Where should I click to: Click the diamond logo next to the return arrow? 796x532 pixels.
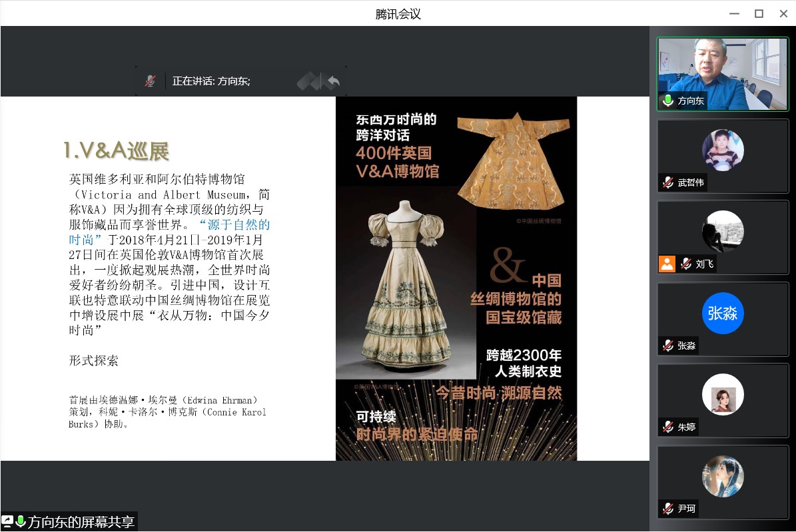point(308,81)
